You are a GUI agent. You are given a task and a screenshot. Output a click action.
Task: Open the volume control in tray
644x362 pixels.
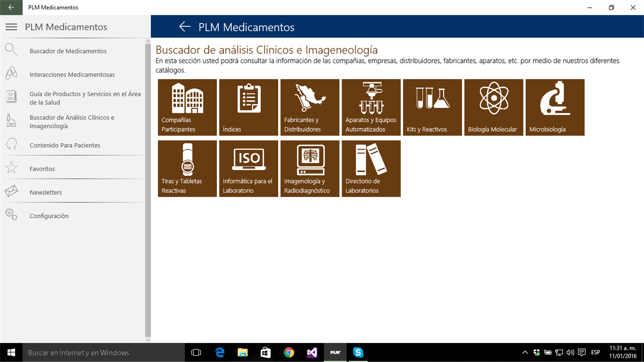(x=570, y=353)
